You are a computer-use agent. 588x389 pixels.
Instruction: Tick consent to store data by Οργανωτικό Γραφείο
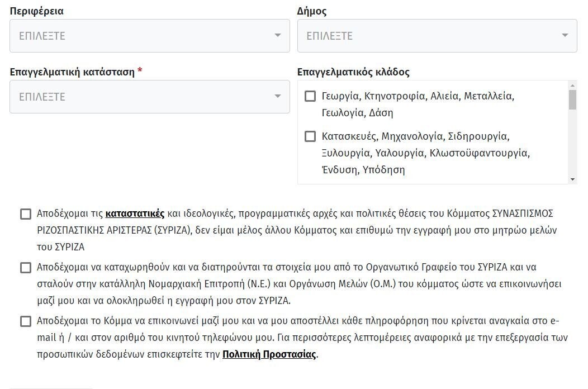point(26,268)
